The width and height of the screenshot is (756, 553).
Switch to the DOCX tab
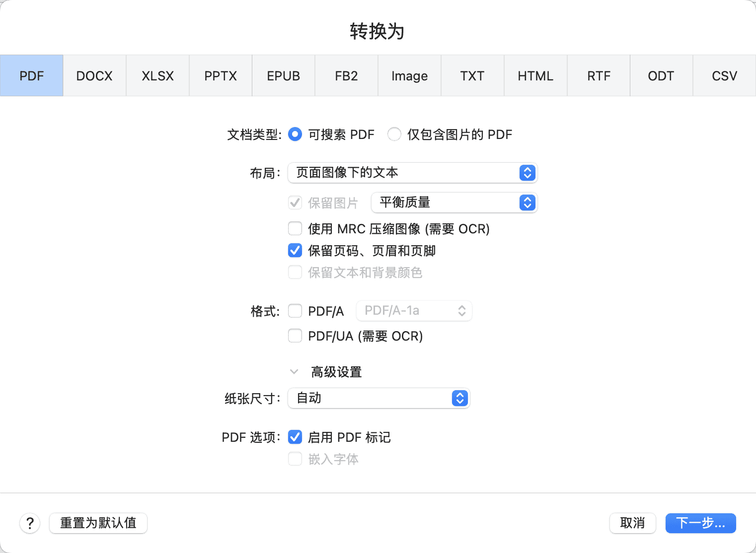(94, 75)
